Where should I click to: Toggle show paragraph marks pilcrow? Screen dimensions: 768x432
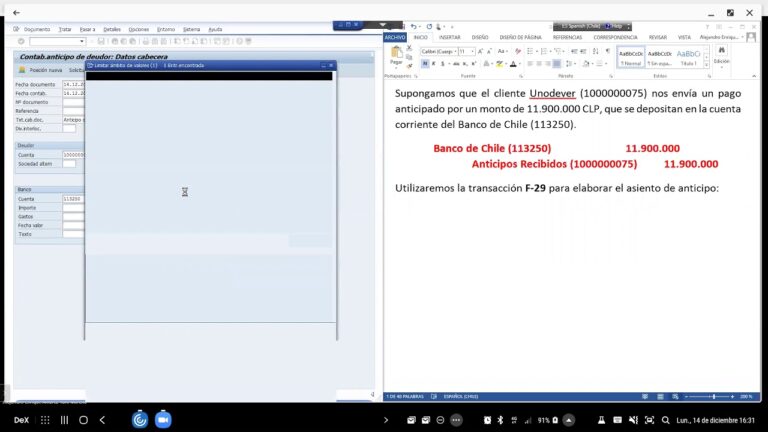click(608, 51)
